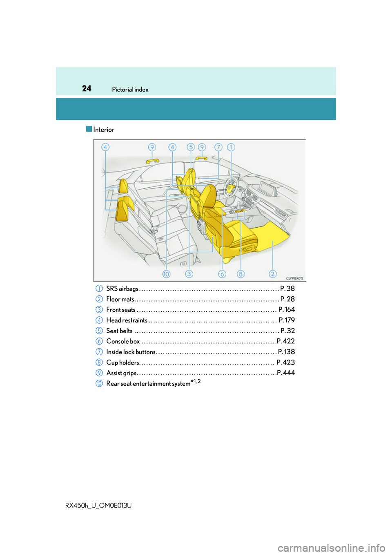Click the Interior section heading
Viewport: 392px width, 555px height.
(104, 130)
